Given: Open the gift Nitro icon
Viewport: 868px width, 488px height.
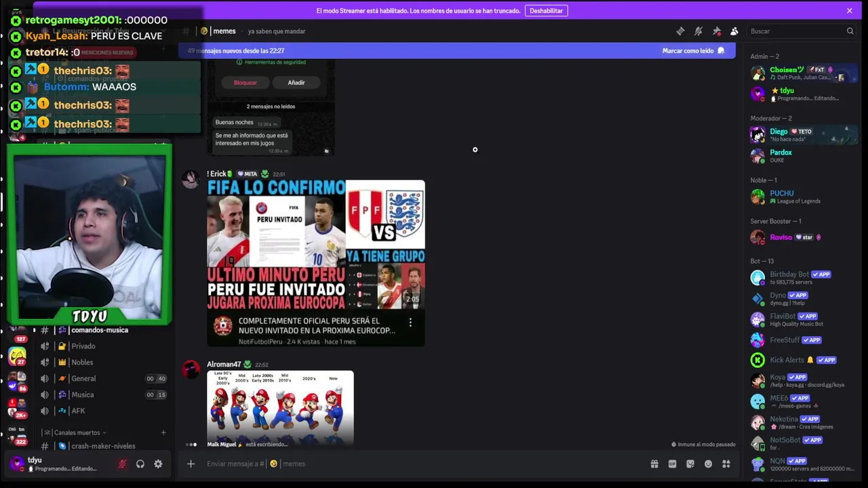Looking at the screenshot, I should 654,464.
